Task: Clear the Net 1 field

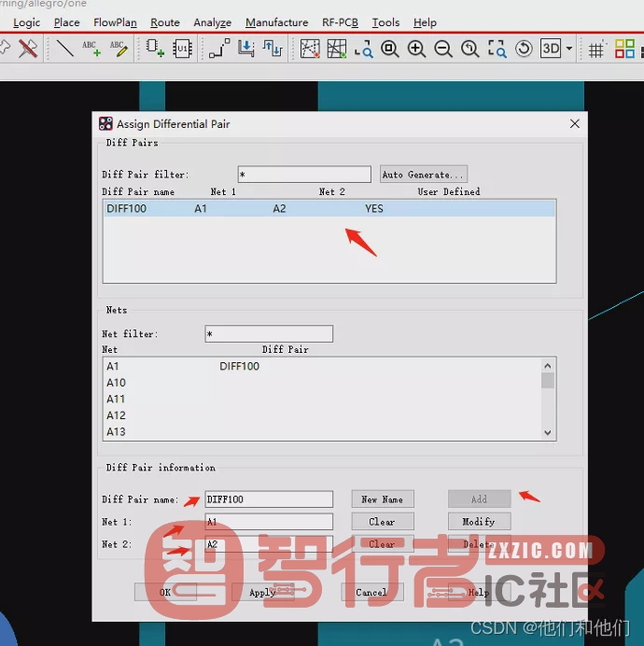Action: click(x=383, y=521)
